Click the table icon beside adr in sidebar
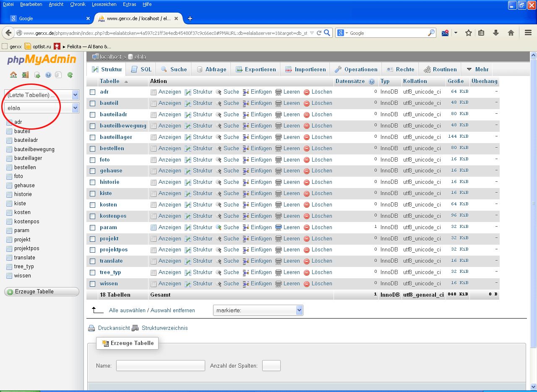 pos(9,122)
